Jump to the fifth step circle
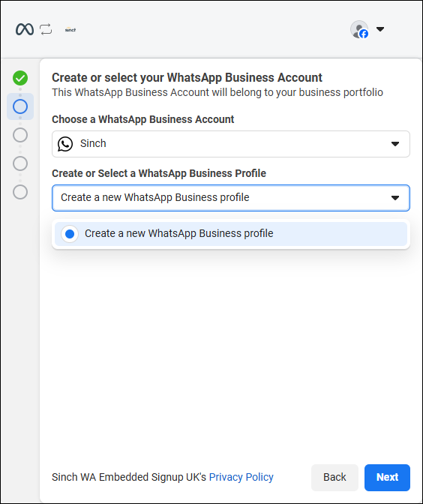 [20, 192]
